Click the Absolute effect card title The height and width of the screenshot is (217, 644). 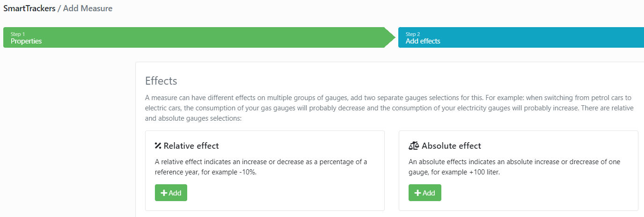click(x=445, y=146)
